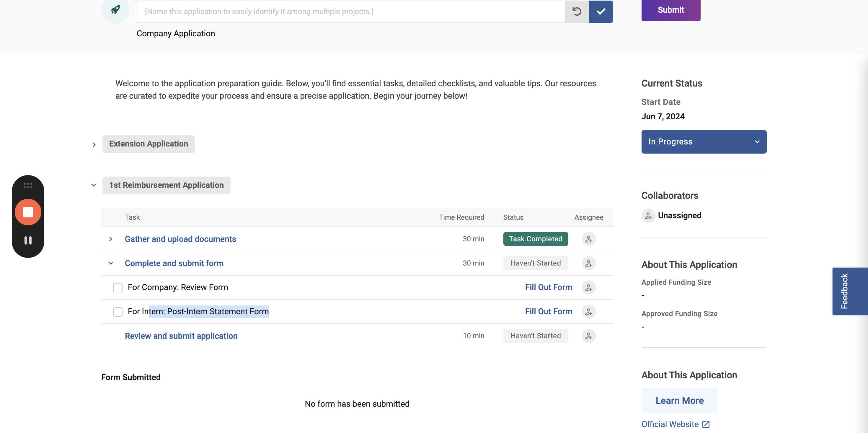Click the Approved Funding Size label
Viewport: 868px width, 433px height.
click(679, 314)
